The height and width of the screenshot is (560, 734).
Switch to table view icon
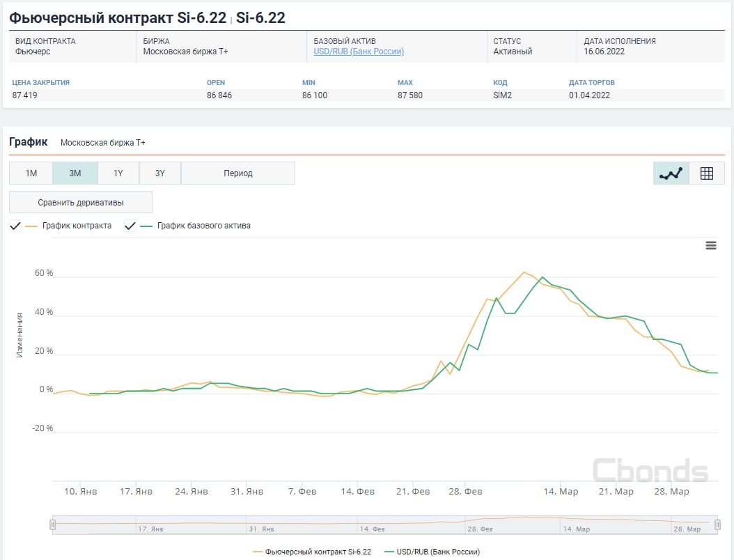click(706, 173)
